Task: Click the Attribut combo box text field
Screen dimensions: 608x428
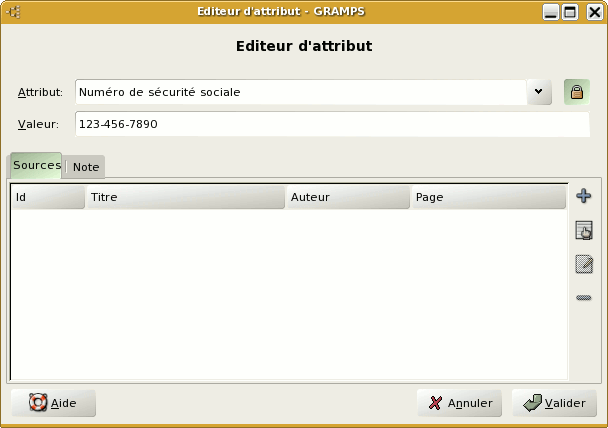Action: tap(300, 92)
